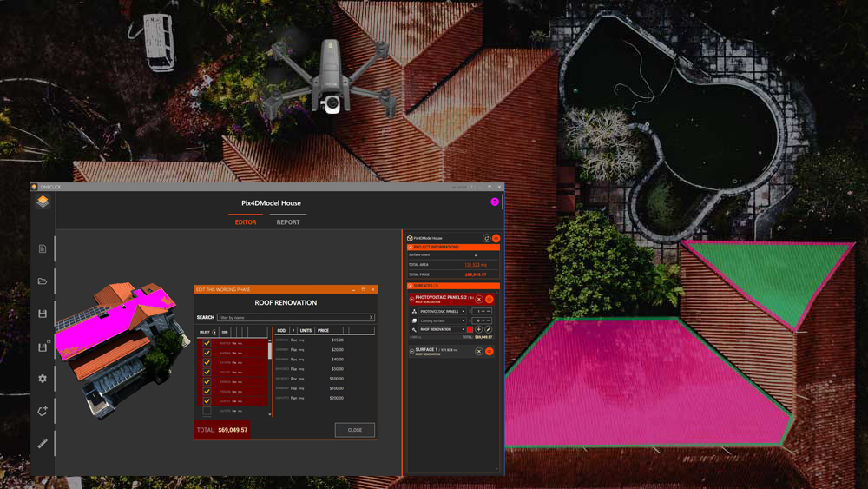Uncheck the first checked row in Select list
This screenshot has width=868, height=489.
(207, 343)
